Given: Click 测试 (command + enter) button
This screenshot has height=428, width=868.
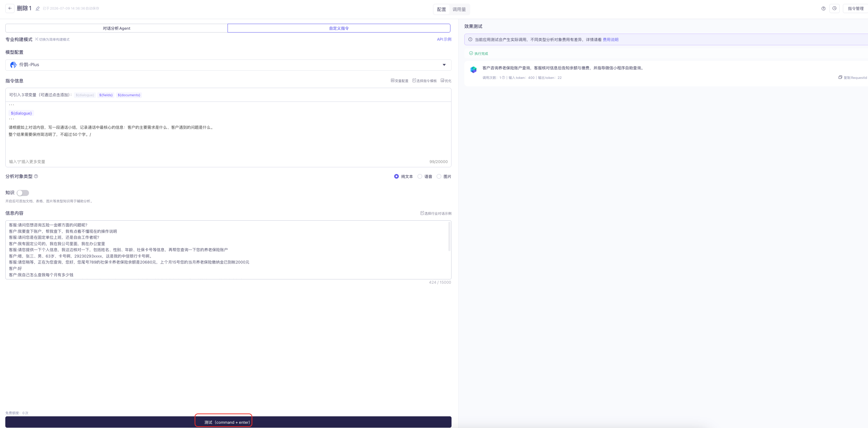Looking at the screenshot, I should point(228,422).
